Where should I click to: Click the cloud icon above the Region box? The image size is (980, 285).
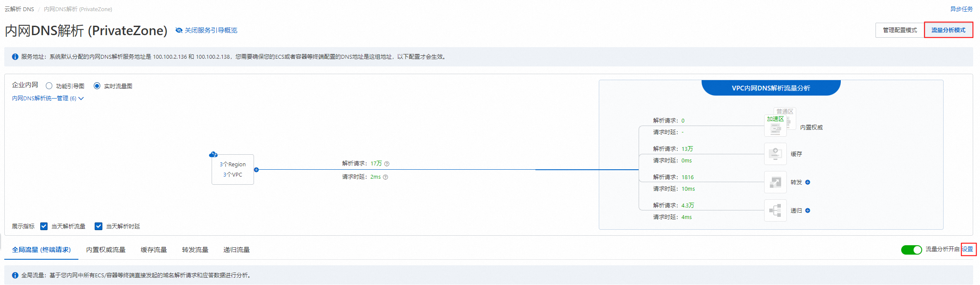coord(213,154)
